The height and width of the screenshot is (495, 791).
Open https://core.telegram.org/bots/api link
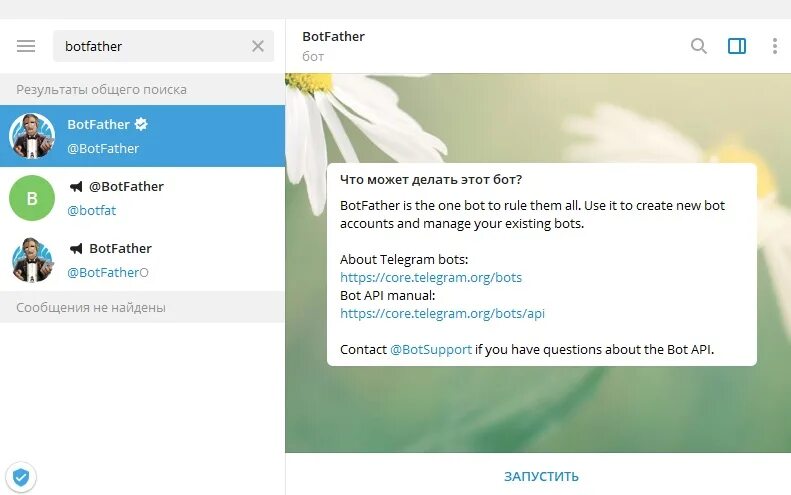click(442, 313)
